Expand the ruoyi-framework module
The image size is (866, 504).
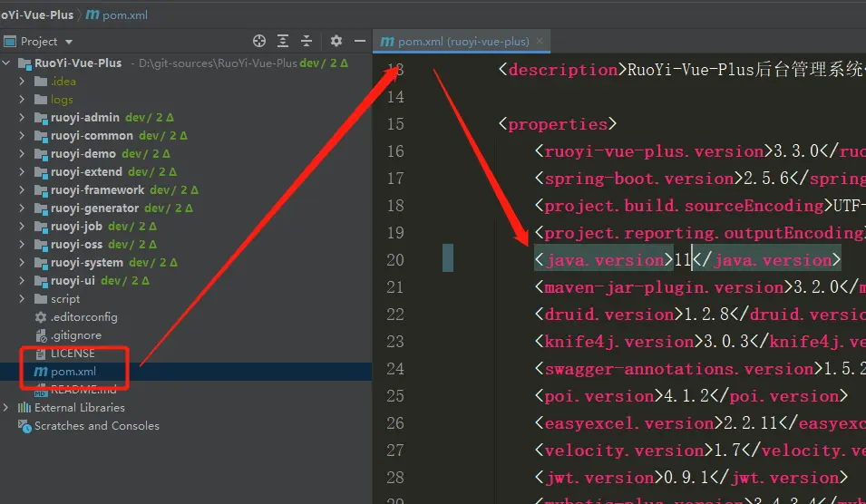click(x=22, y=189)
